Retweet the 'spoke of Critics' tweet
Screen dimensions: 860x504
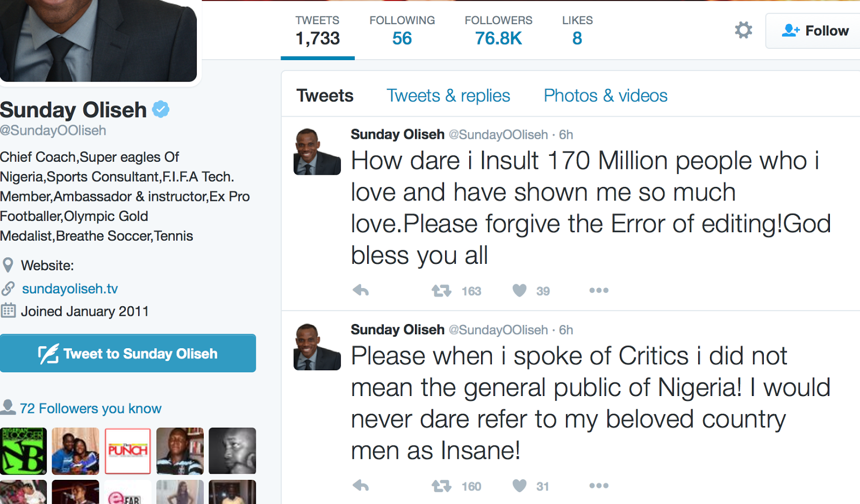(x=442, y=486)
